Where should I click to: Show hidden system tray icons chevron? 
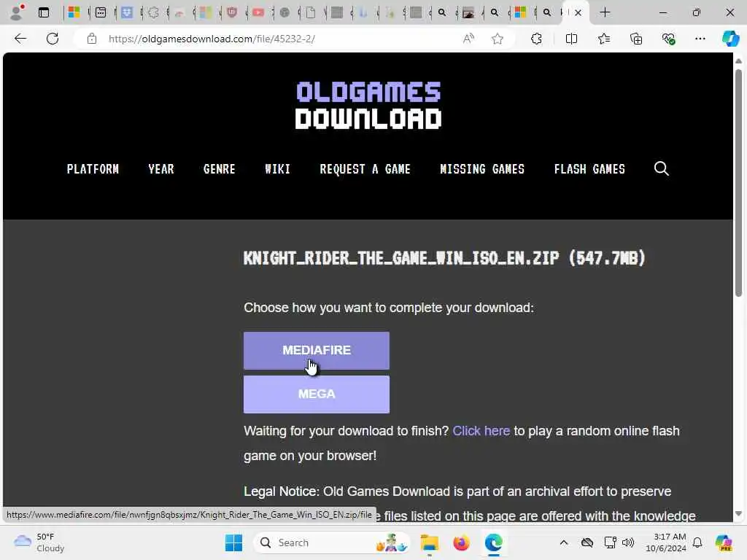tap(564, 542)
